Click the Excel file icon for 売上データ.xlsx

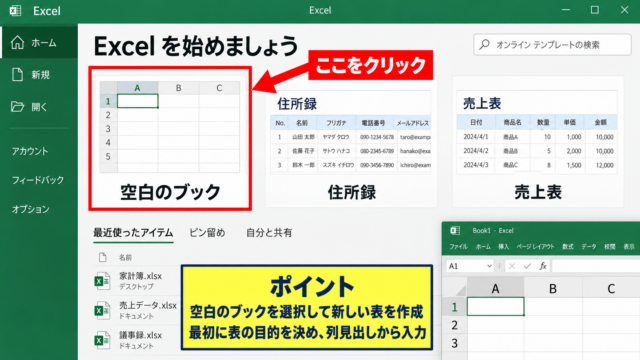[102, 311]
